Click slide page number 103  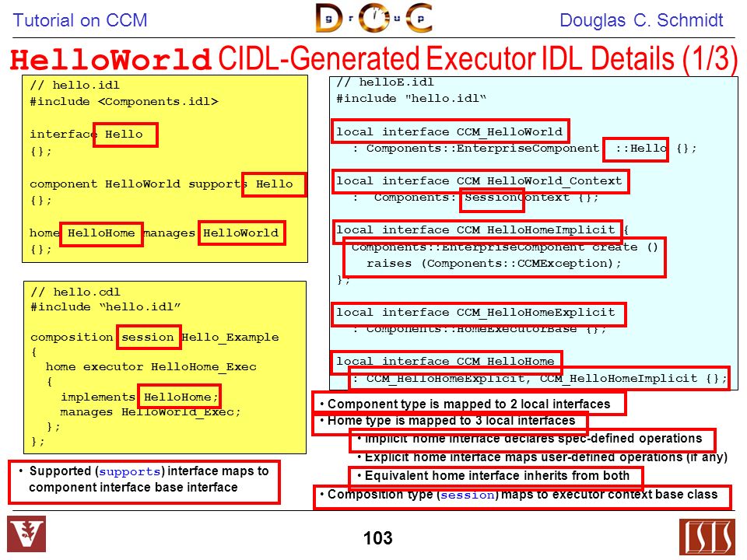click(378, 538)
